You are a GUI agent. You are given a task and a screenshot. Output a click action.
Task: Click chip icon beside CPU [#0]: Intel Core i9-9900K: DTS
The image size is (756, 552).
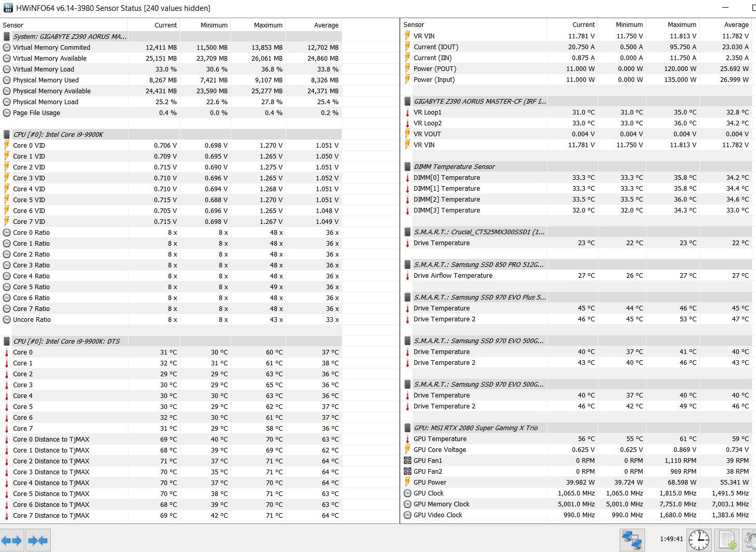pyautogui.click(x=7, y=341)
